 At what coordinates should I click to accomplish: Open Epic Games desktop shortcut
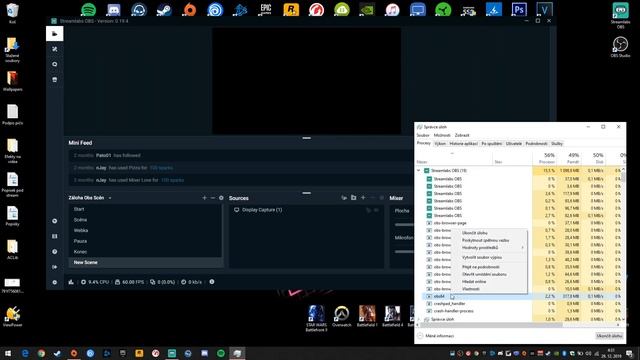(x=266, y=9)
